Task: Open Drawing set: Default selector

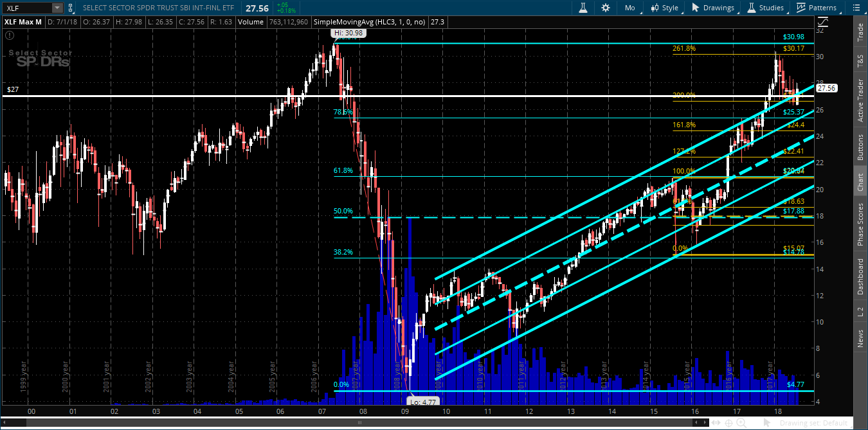Action: point(813,423)
